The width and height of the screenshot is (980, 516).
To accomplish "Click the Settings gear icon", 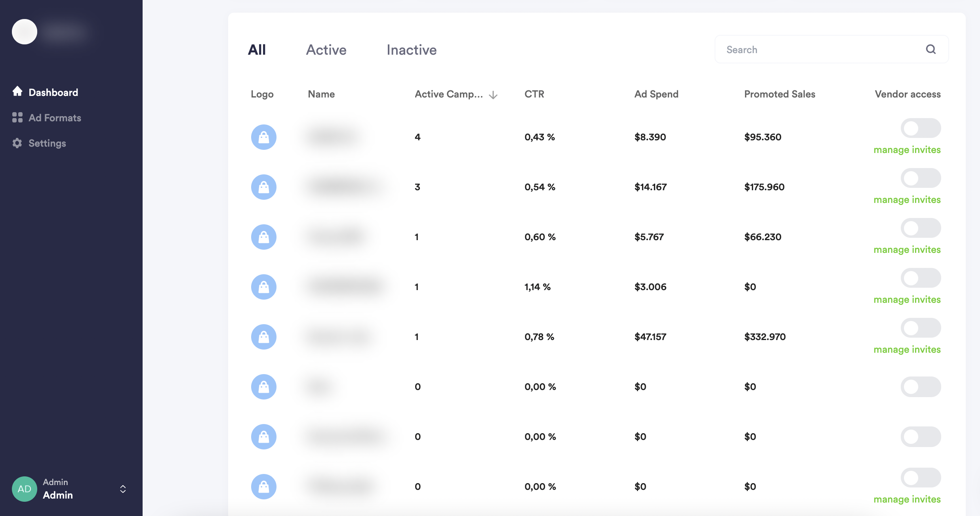I will tap(17, 143).
